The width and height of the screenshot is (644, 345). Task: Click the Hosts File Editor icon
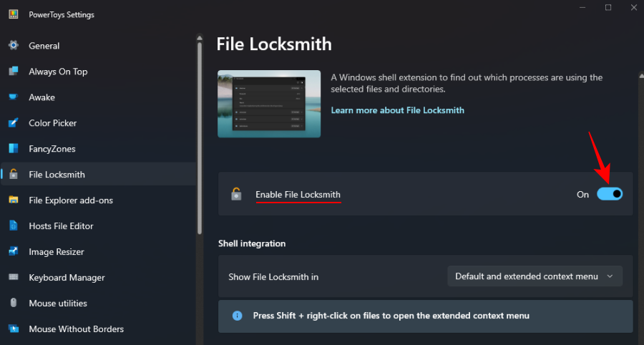[13, 226]
